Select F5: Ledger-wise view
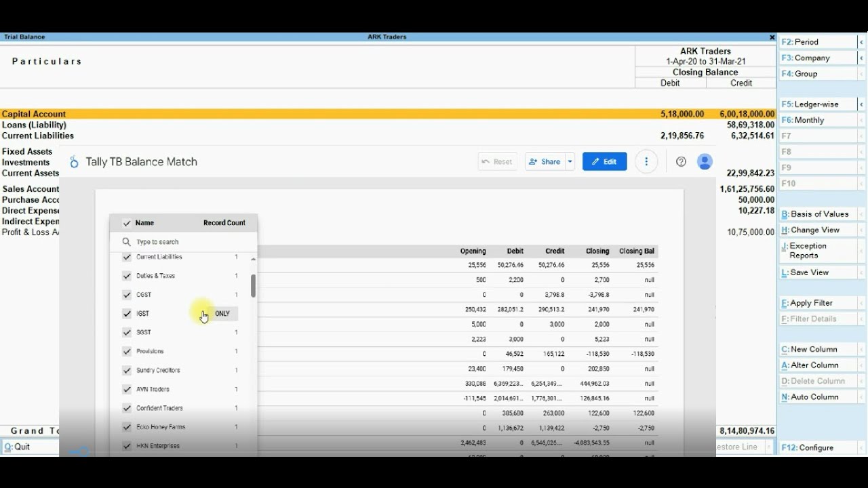Screen dimensions: 868x488 [x=817, y=104]
